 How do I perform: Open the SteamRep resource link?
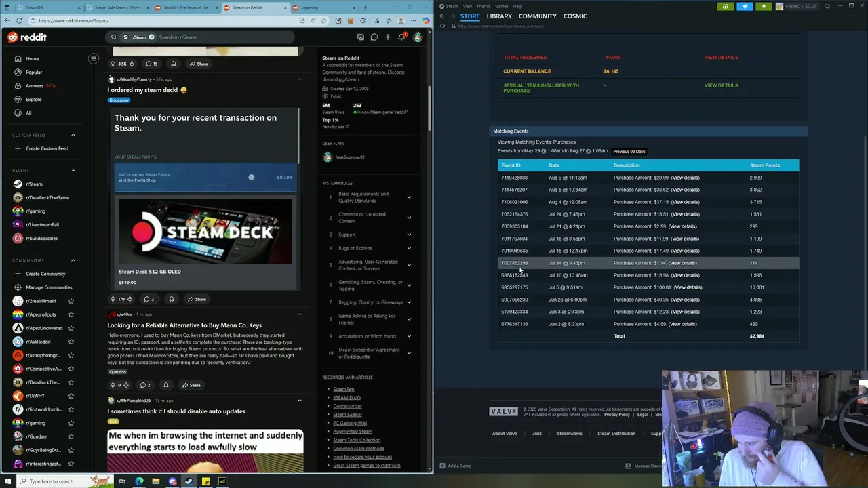click(x=344, y=389)
